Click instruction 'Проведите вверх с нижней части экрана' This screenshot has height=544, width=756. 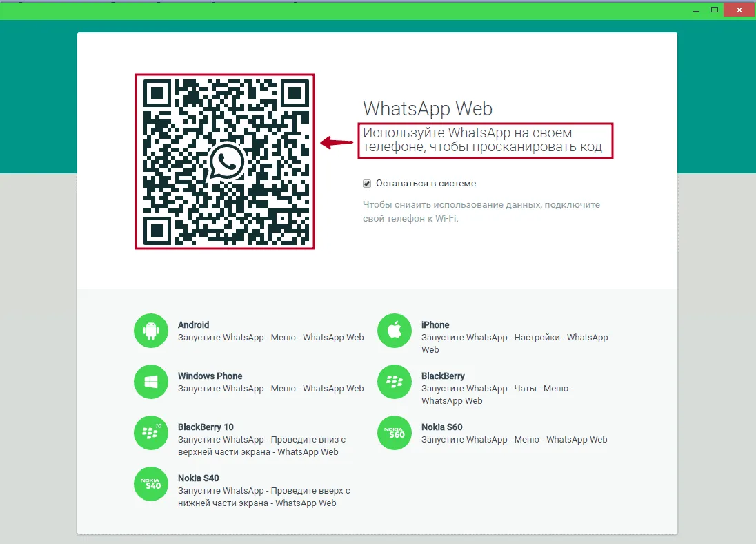(x=263, y=496)
